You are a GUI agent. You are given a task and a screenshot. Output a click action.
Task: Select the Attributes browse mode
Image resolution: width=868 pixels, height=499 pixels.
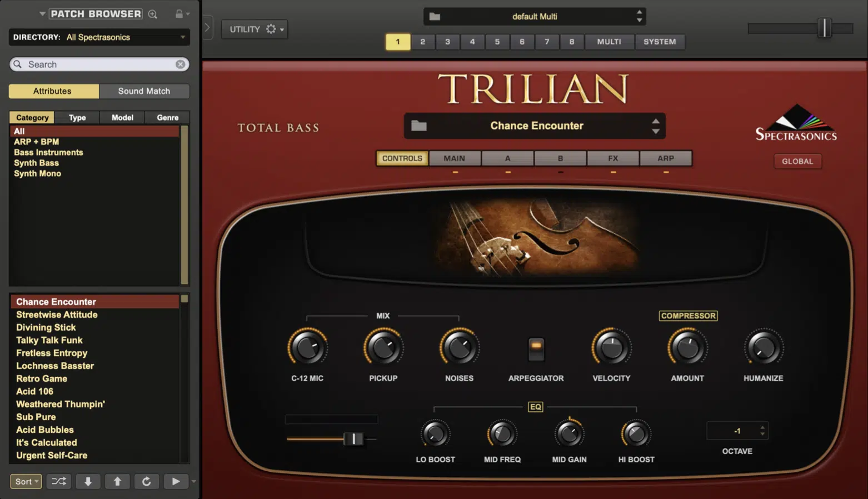pyautogui.click(x=53, y=91)
